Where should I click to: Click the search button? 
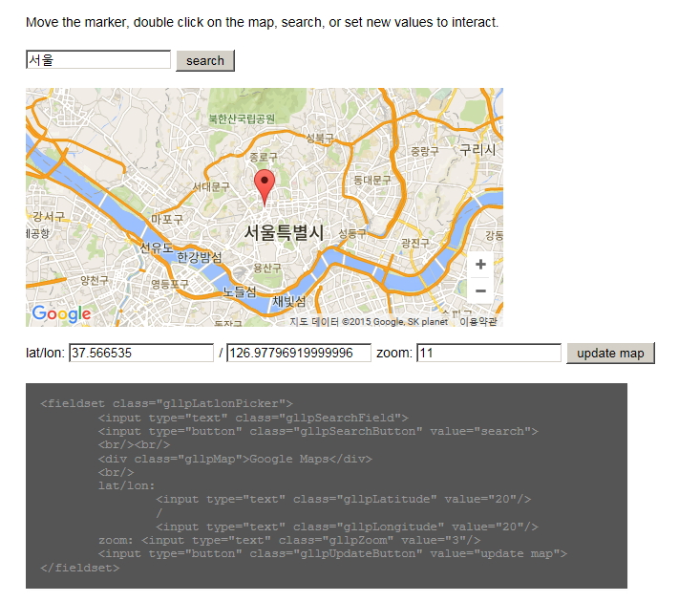(x=205, y=61)
